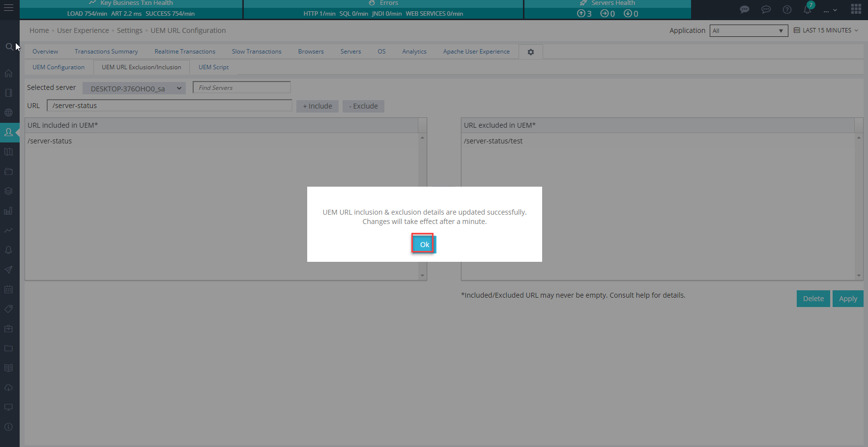The image size is (868, 447).
Task: Click the bar chart icon in sidebar
Action: (x=8, y=211)
